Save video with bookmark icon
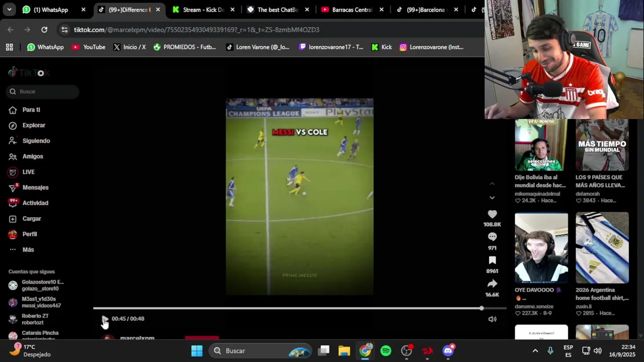 [x=492, y=260]
